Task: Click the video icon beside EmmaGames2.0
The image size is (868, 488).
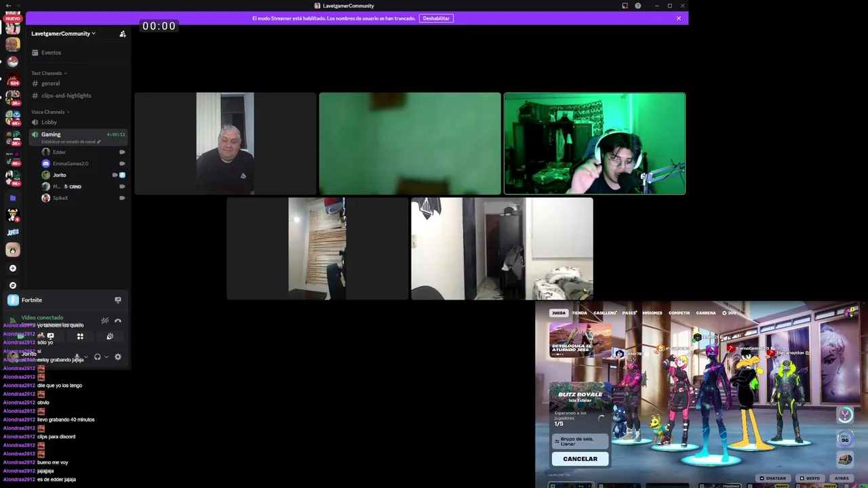Action: pyautogui.click(x=122, y=163)
